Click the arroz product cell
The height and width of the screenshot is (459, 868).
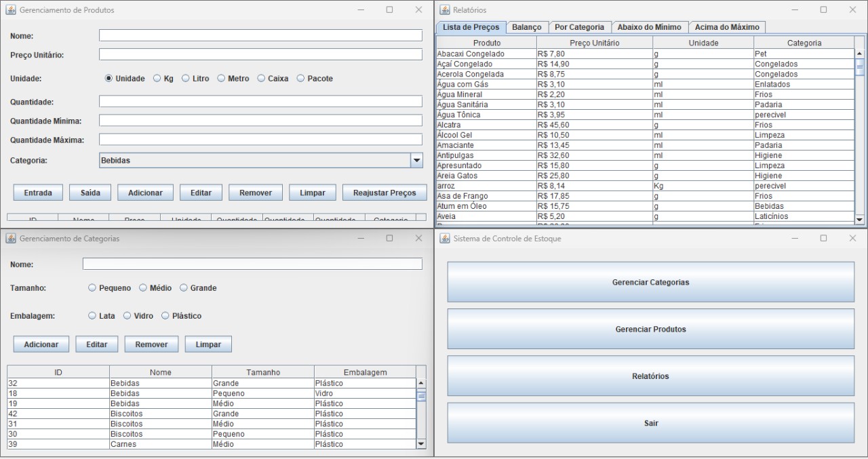coord(486,186)
